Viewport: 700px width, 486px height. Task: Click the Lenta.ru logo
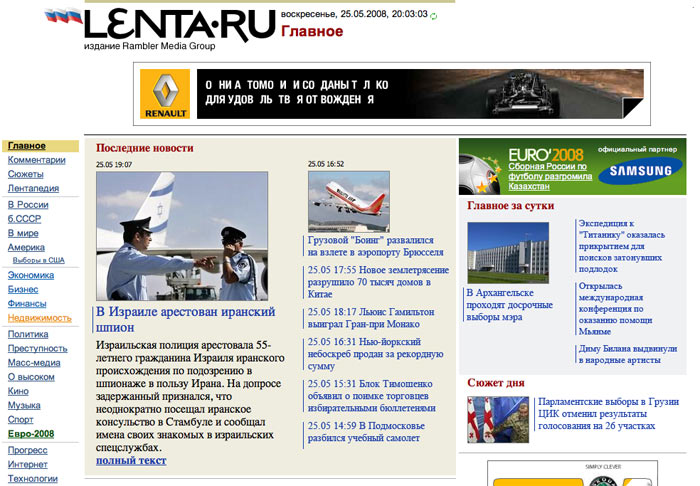(179, 24)
